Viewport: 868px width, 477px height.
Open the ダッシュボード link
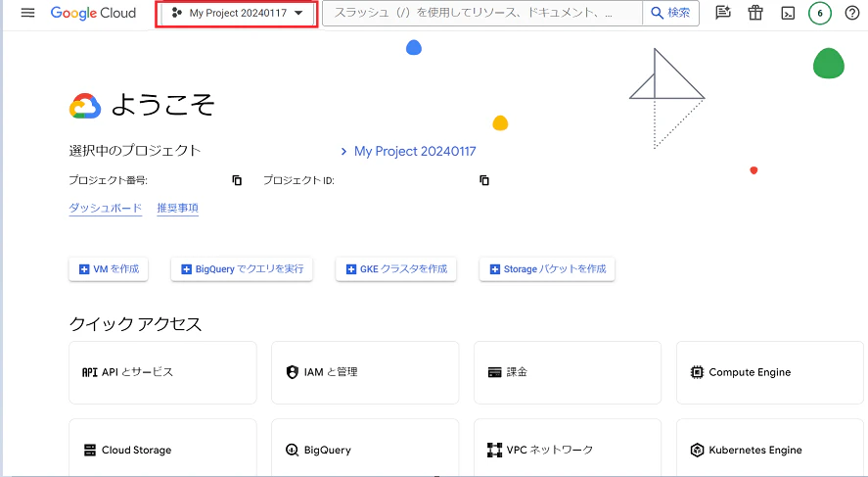tap(105, 208)
